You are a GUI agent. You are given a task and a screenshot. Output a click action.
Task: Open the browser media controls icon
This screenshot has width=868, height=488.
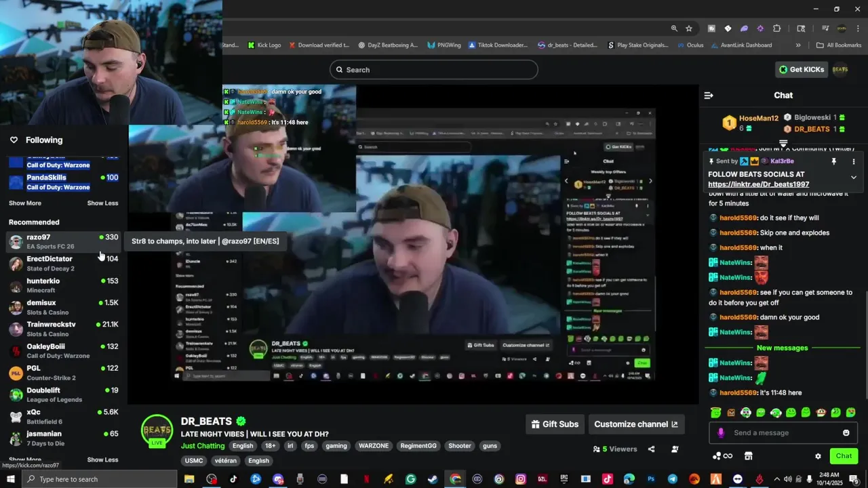click(825, 28)
